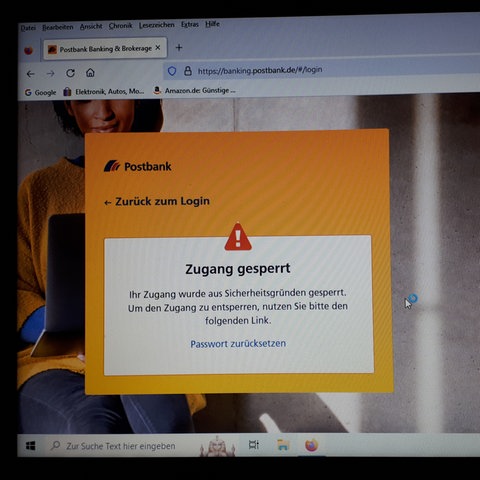
Task: Open the browser home page icon
Action: pos(90,73)
